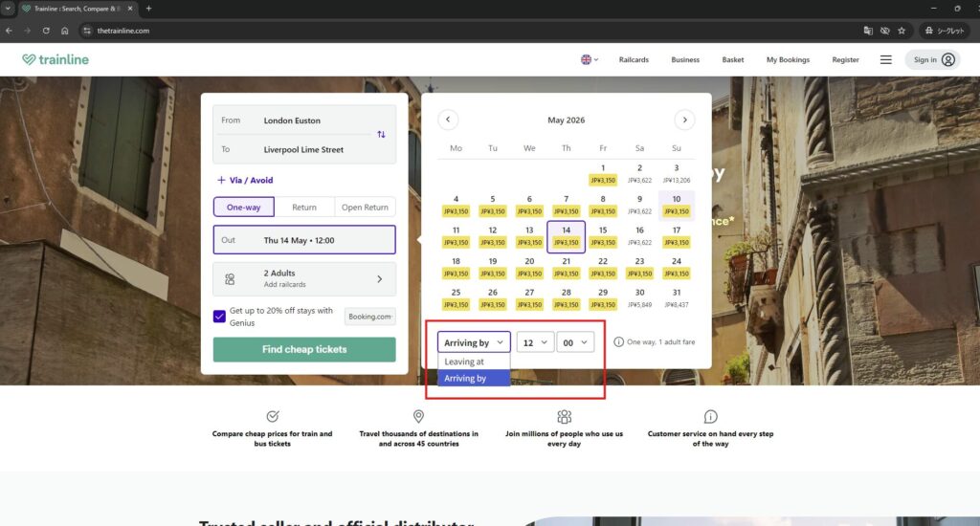Open language and region flag dropdown
The height and width of the screenshot is (526, 980).
589,59
